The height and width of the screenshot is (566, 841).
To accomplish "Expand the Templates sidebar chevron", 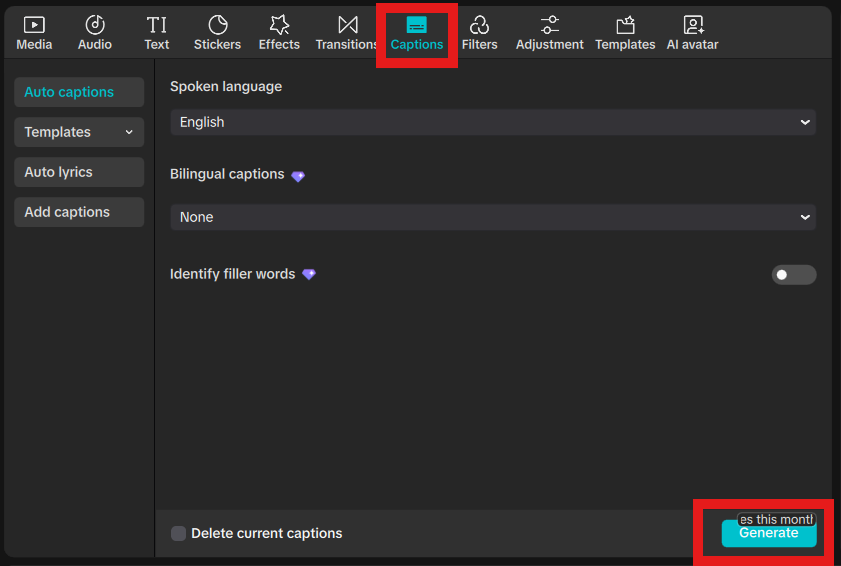I will (x=129, y=132).
